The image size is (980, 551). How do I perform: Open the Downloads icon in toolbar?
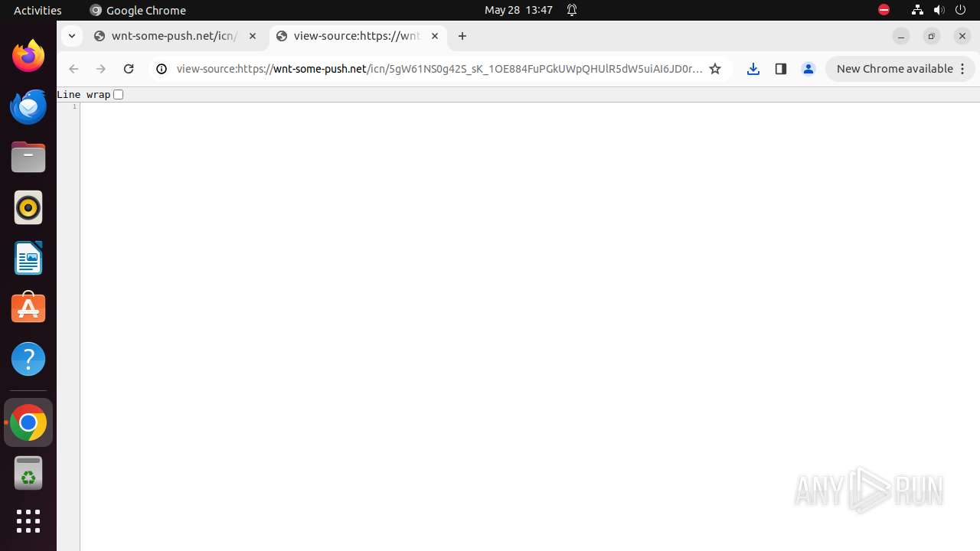pos(753,69)
